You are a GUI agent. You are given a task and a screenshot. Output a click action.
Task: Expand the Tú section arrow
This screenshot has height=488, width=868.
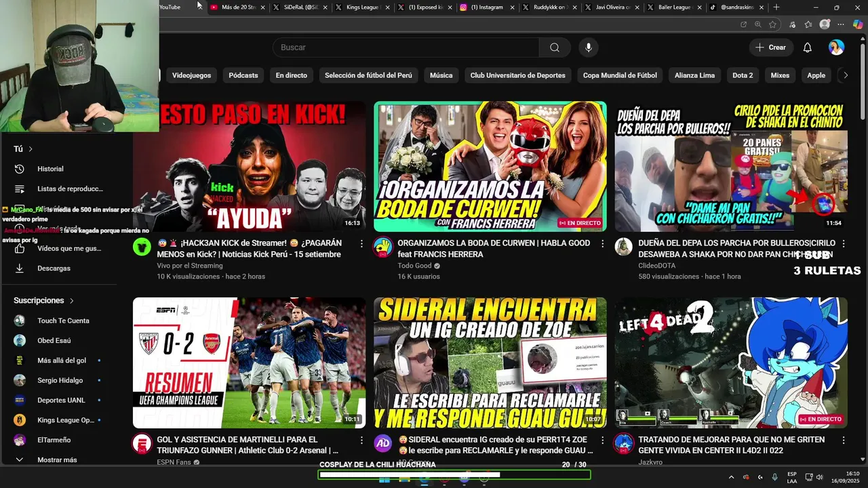[x=31, y=149]
